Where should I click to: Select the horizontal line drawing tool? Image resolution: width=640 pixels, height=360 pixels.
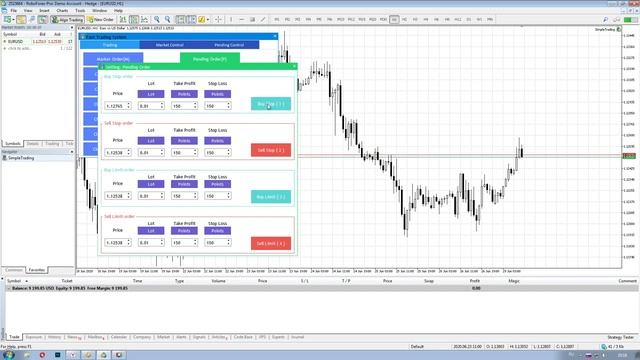[x=241, y=19]
